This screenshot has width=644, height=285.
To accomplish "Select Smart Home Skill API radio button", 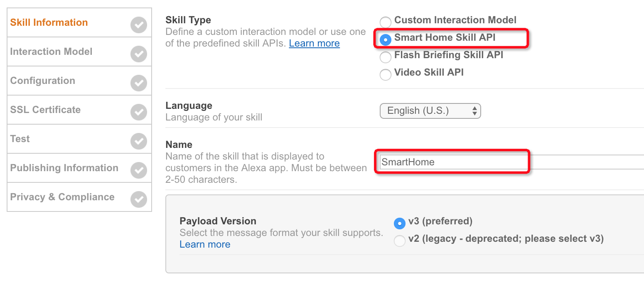I will coord(386,39).
